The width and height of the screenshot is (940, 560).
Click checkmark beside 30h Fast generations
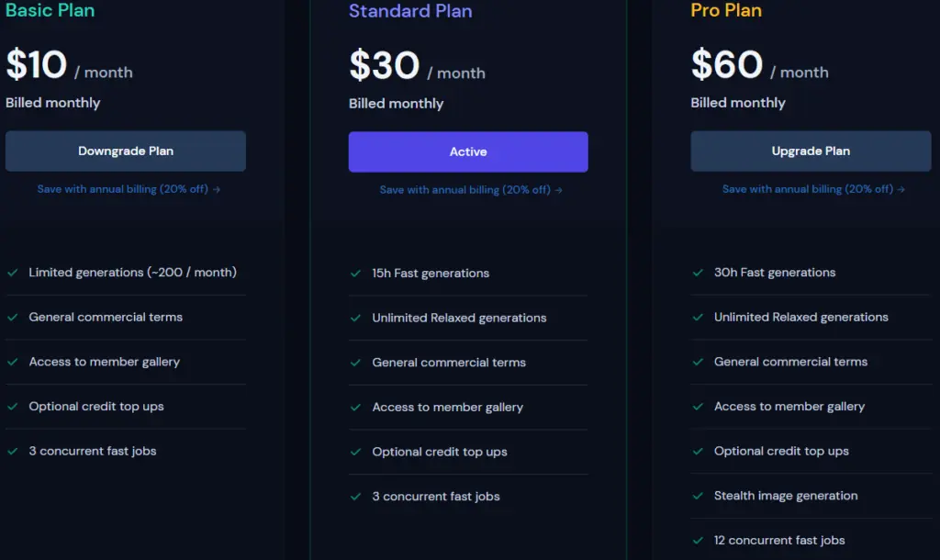698,273
